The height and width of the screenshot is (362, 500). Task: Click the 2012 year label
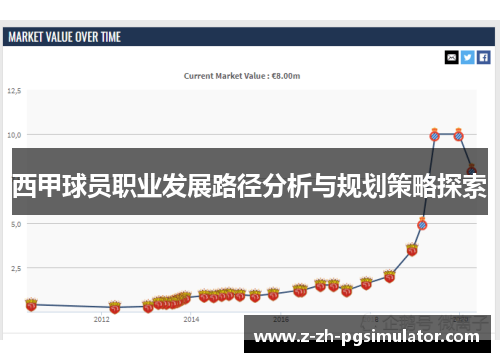[102, 319]
